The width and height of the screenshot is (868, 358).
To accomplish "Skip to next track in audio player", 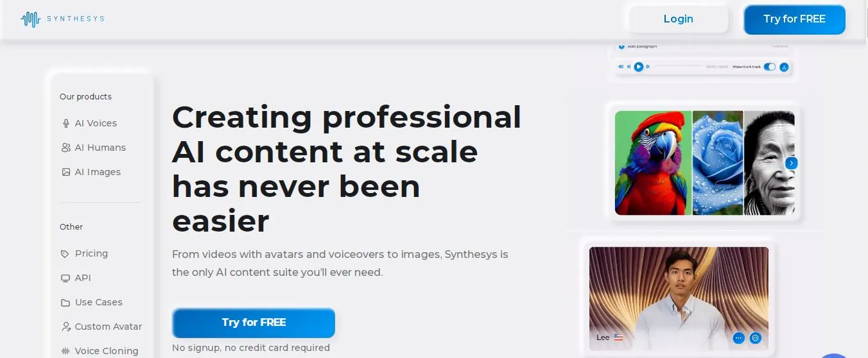I will point(648,67).
